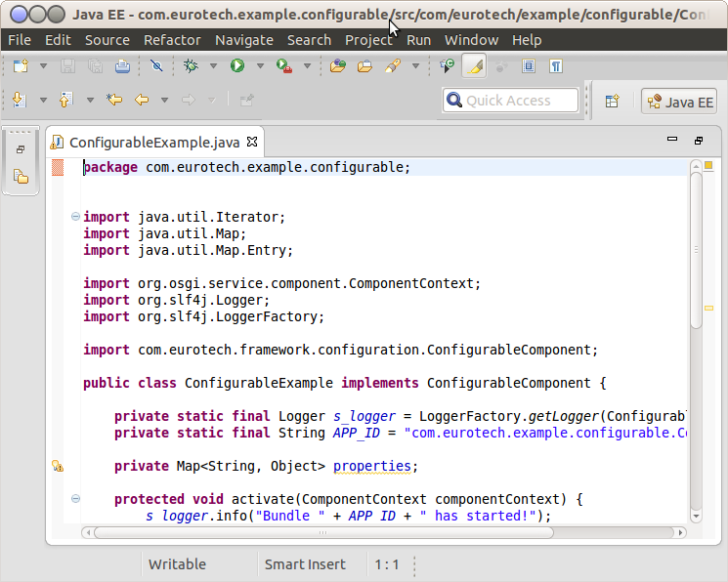Toggle Show Whitespace Characters pilcrow icon
Image resolution: width=728 pixels, height=582 pixels.
[556, 66]
